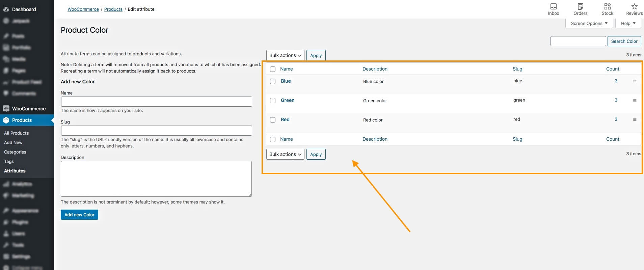Expand the Screen Options panel

tap(589, 23)
